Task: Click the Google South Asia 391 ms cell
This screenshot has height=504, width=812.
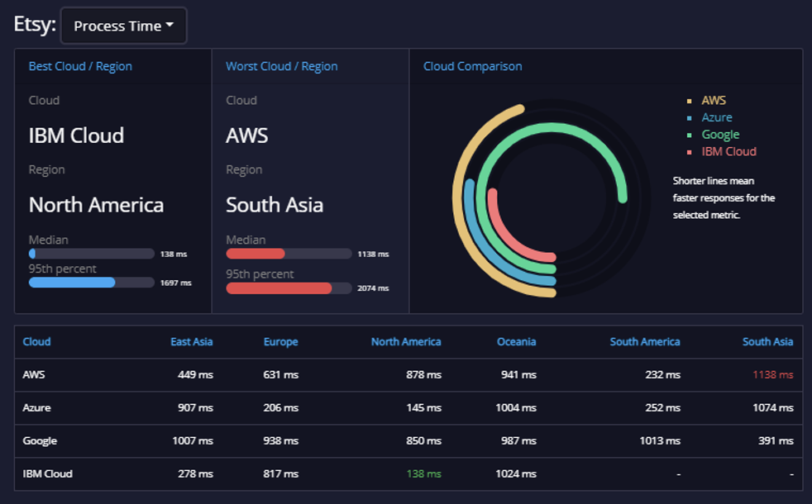Action: coord(776,441)
